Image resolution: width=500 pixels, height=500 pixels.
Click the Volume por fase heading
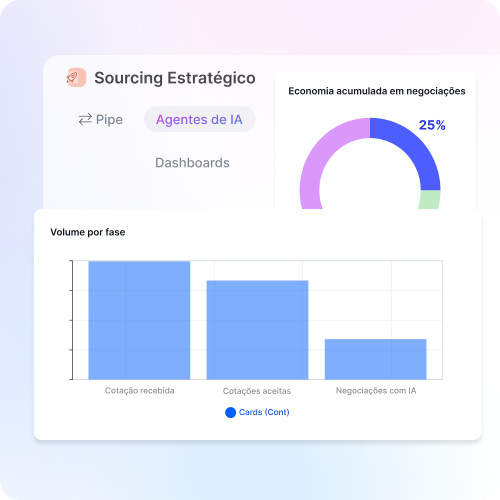[x=88, y=232]
